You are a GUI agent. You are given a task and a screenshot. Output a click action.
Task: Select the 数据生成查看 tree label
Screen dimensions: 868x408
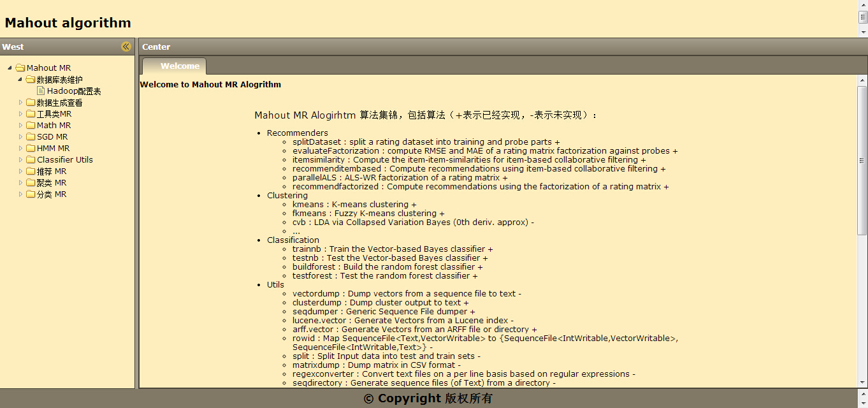point(60,103)
